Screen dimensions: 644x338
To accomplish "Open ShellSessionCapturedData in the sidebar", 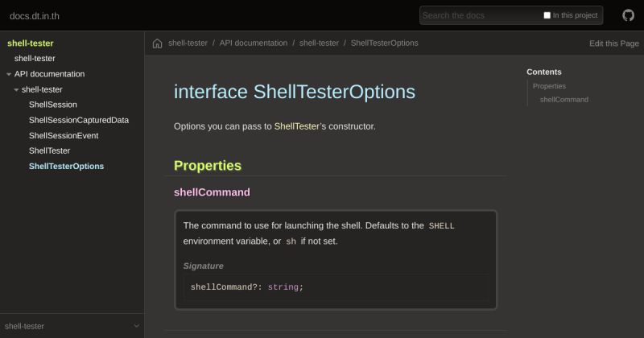I will pyautogui.click(x=79, y=120).
